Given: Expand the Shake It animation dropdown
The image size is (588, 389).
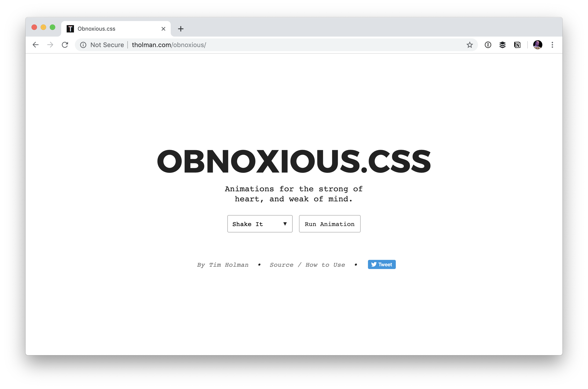Looking at the screenshot, I should (258, 224).
